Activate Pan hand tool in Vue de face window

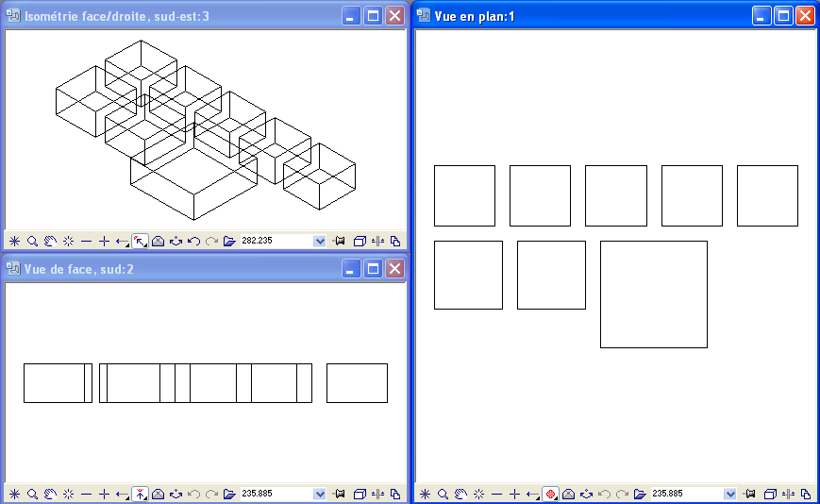pyautogui.click(x=50, y=494)
